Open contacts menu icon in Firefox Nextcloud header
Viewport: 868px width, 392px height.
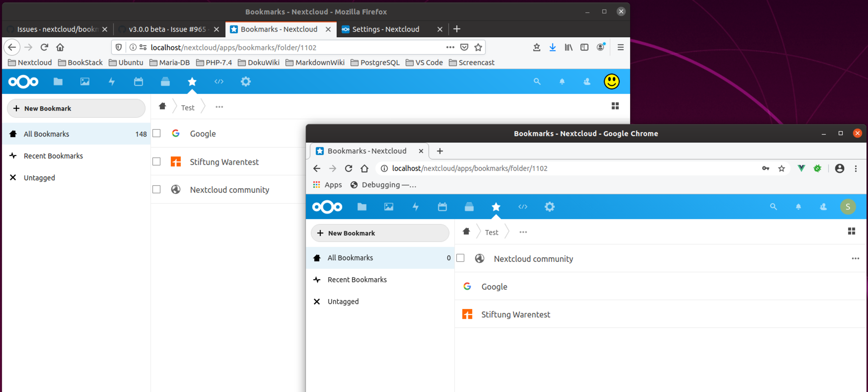point(587,81)
